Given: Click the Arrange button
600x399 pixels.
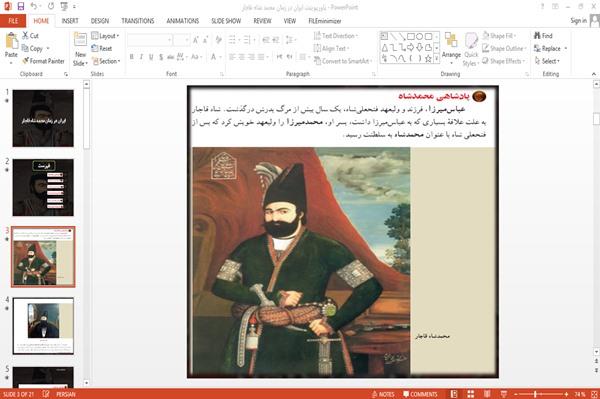Looking at the screenshot, I should tap(451, 48).
